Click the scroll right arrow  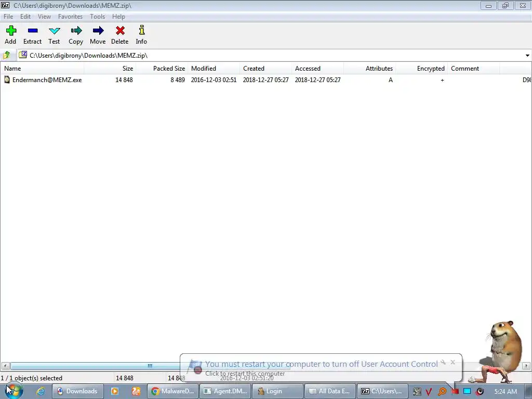point(526,366)
